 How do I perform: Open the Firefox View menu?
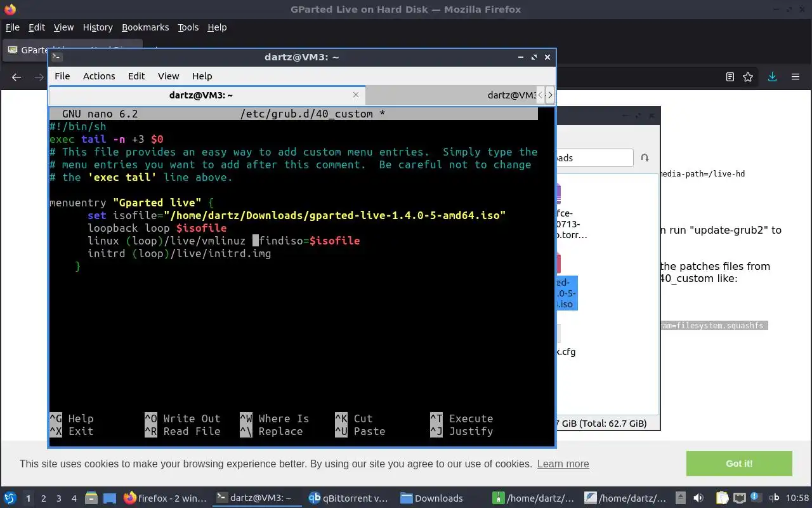63,27
